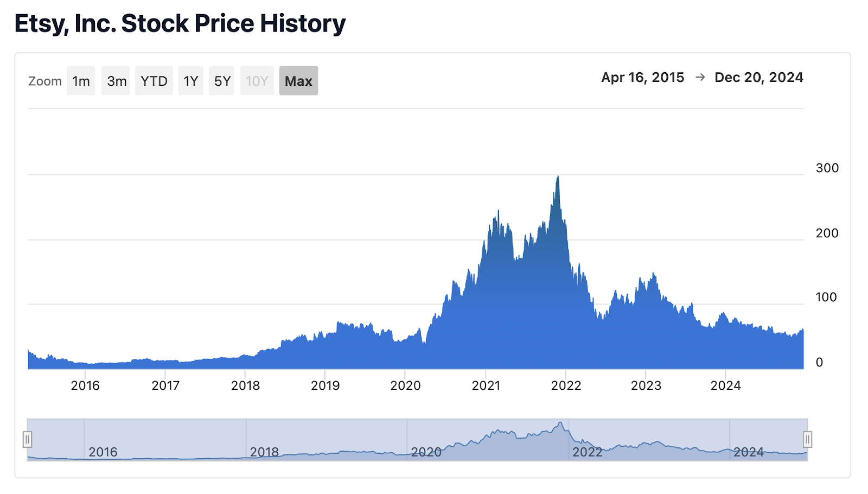
Task: Click the right handle of range navigator
Action: [807, 440]
